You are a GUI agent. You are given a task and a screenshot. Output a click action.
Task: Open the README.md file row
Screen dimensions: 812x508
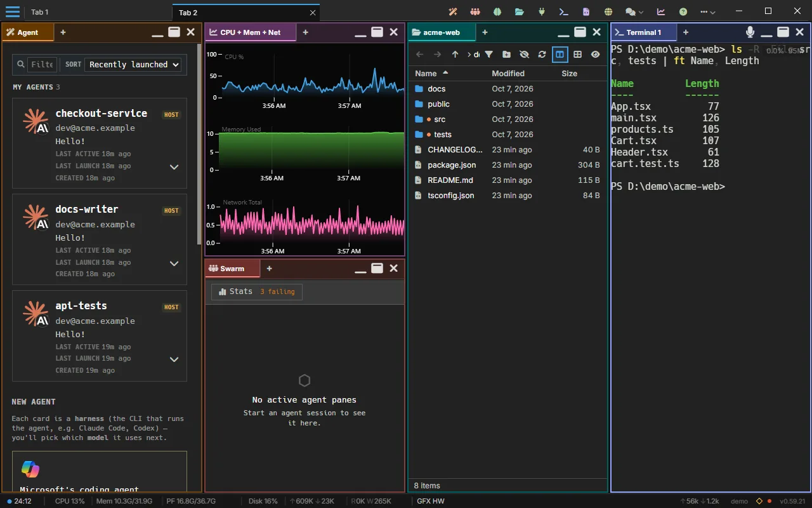click(x=507, y=180)
